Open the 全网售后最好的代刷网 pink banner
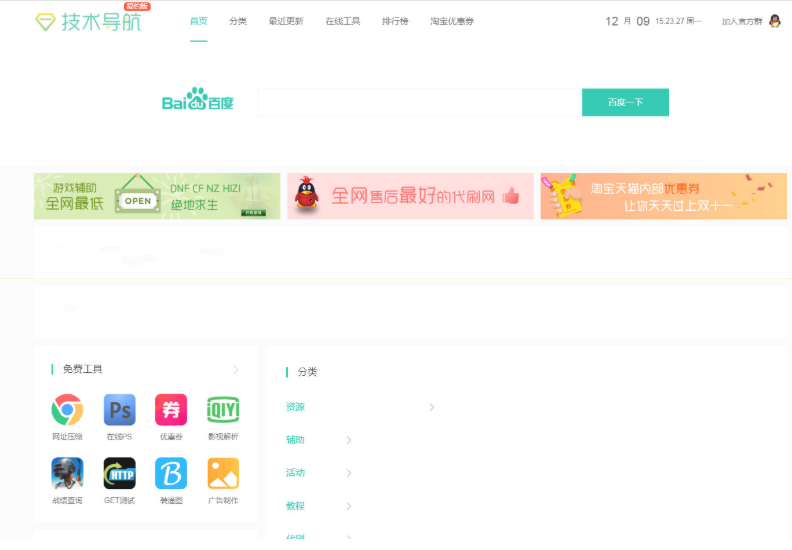The image size is (792, 550). pyautogui.click(x=410, y=196)
